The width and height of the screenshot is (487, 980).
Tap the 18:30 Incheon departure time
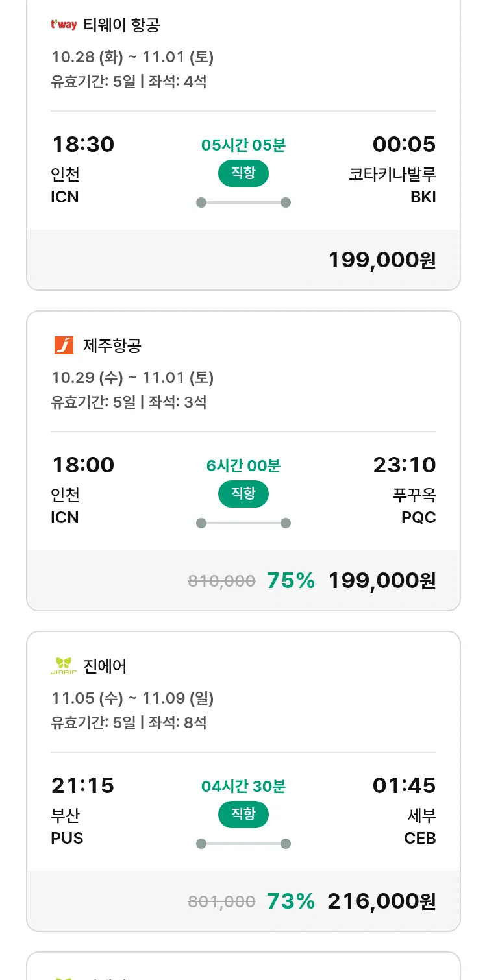tap(83, 144)
